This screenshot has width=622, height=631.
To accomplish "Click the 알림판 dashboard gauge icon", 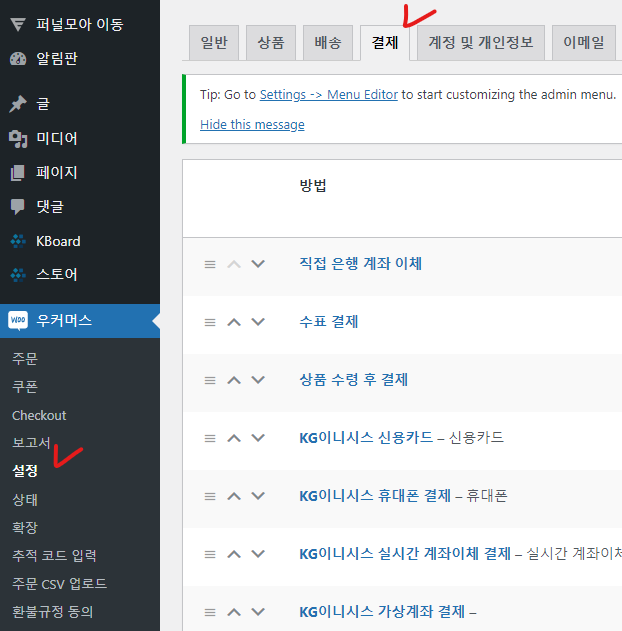I will pos(18,59).
